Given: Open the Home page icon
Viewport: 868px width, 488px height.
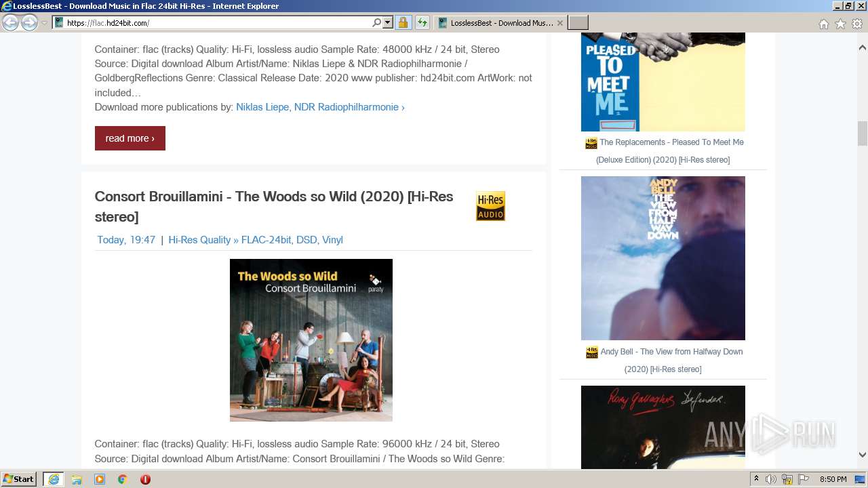Looking at the screenshot, I should point(823,24).
